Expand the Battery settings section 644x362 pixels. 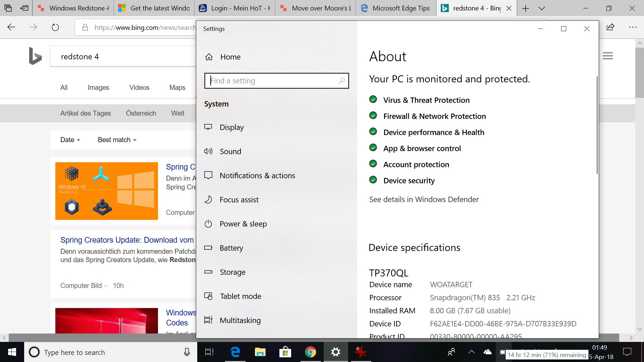pos(231,247)
